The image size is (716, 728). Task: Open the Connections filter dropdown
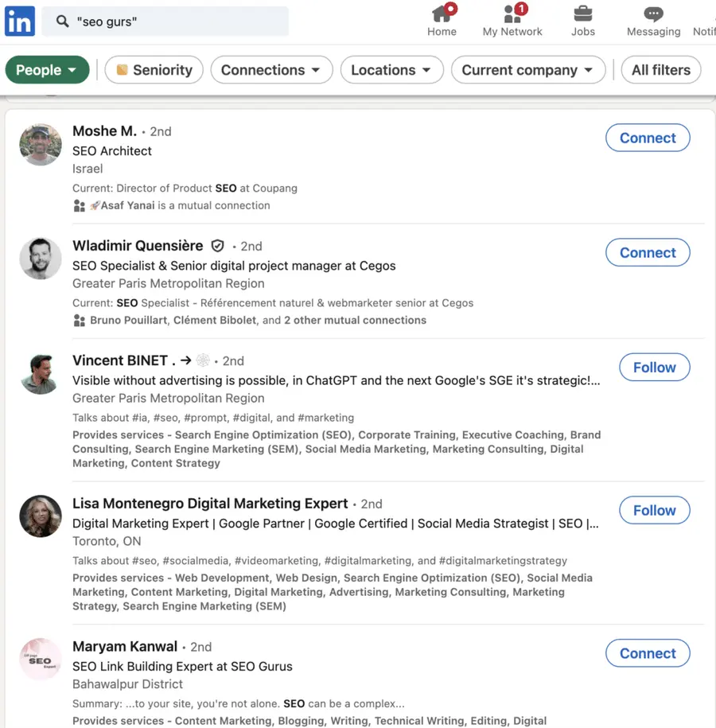pos(271,70)
